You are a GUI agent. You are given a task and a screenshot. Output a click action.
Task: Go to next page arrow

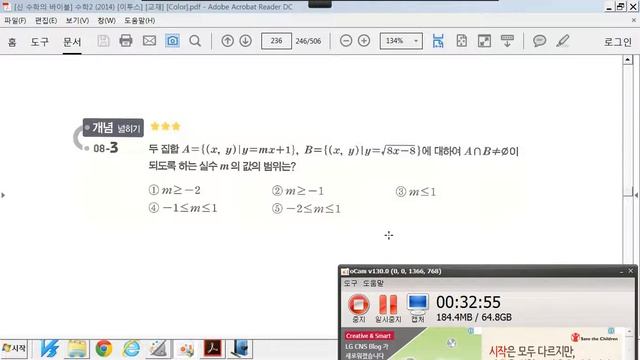click(x=246, y=41)
